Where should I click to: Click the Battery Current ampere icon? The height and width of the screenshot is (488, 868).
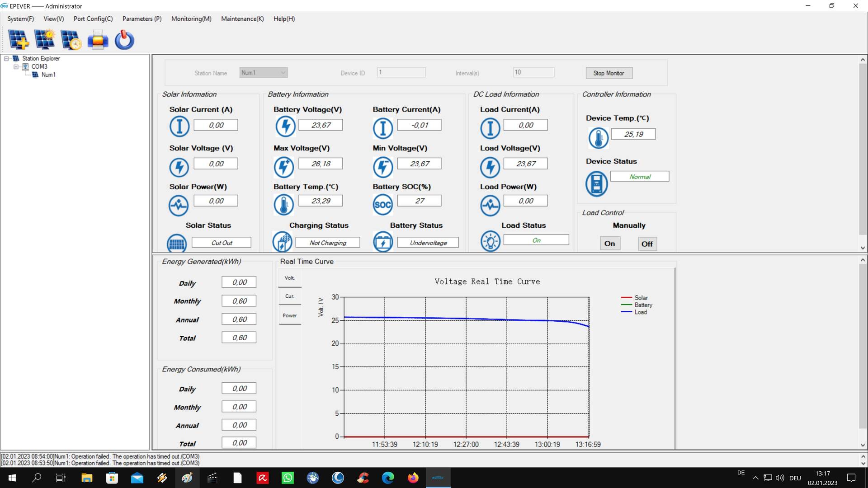pyautogui.click(x=382, y=128)
